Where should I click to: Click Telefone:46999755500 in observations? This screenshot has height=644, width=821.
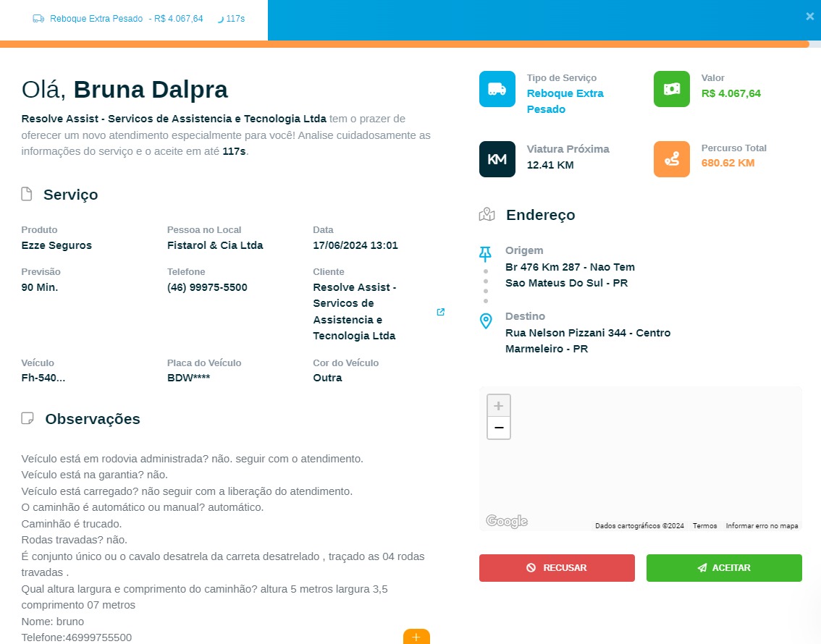point(77,637)
